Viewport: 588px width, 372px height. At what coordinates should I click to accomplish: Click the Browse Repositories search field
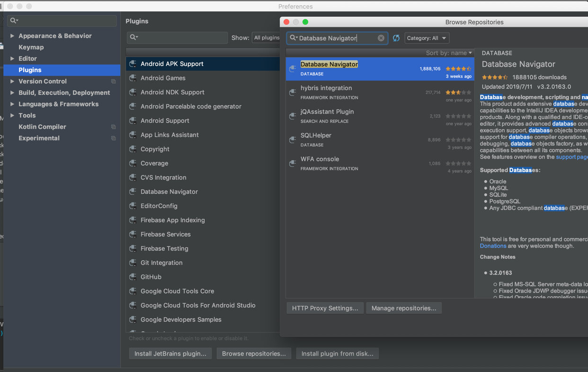(337, 38)
